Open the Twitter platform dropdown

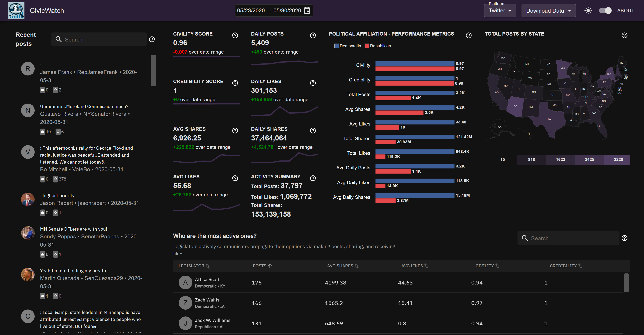(x=500, y=11)
